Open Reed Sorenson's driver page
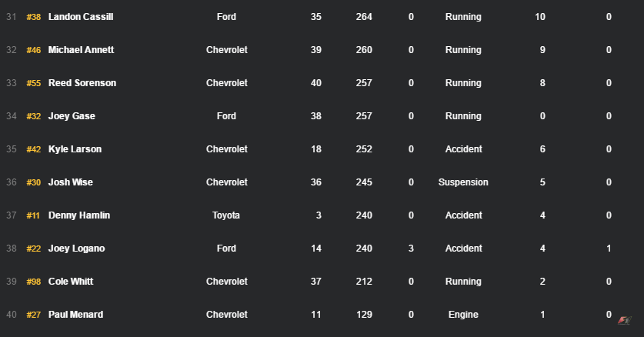This screenshot has width=644, height=337. (82, 83)
